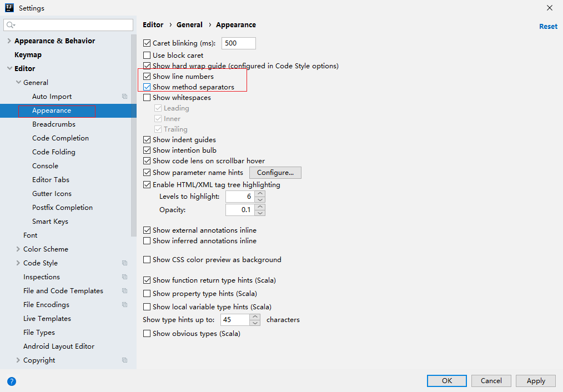
Task: Expand the Code Style node
Action: 18,263
